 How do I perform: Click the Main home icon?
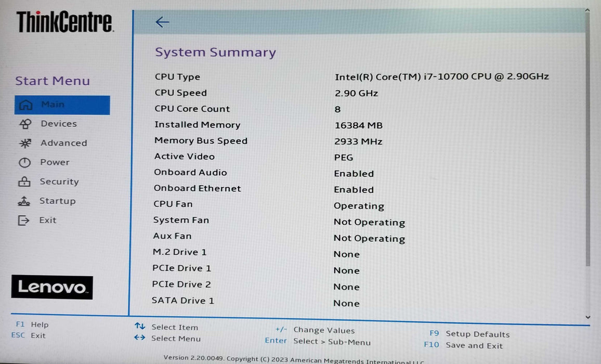click(x=25, y=105)
